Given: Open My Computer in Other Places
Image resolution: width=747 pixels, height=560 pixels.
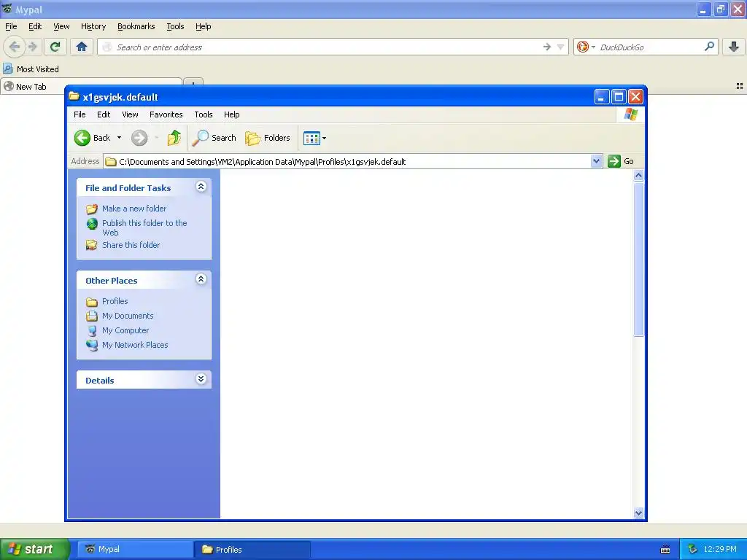Looking at the screenshot, I should coord(125,330).
